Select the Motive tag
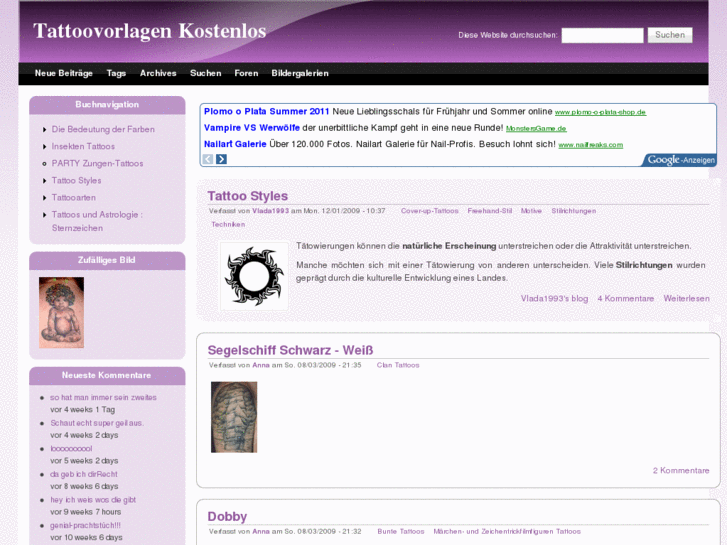727x545 pixels. [x=531, y=211]
